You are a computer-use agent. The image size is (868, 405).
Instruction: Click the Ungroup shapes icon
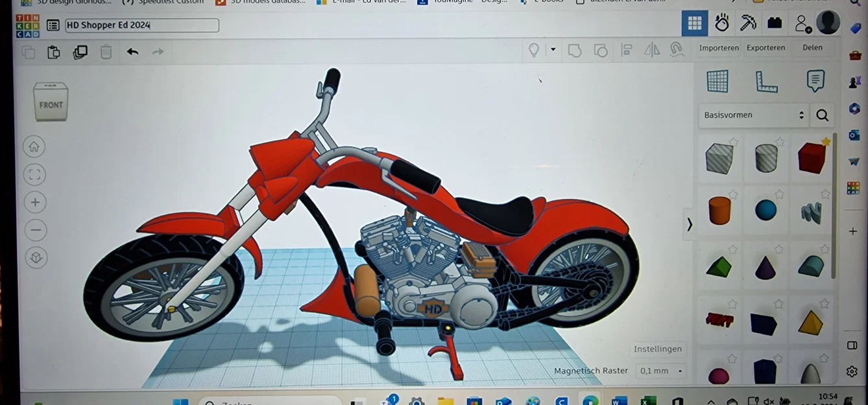coord(601,51)
